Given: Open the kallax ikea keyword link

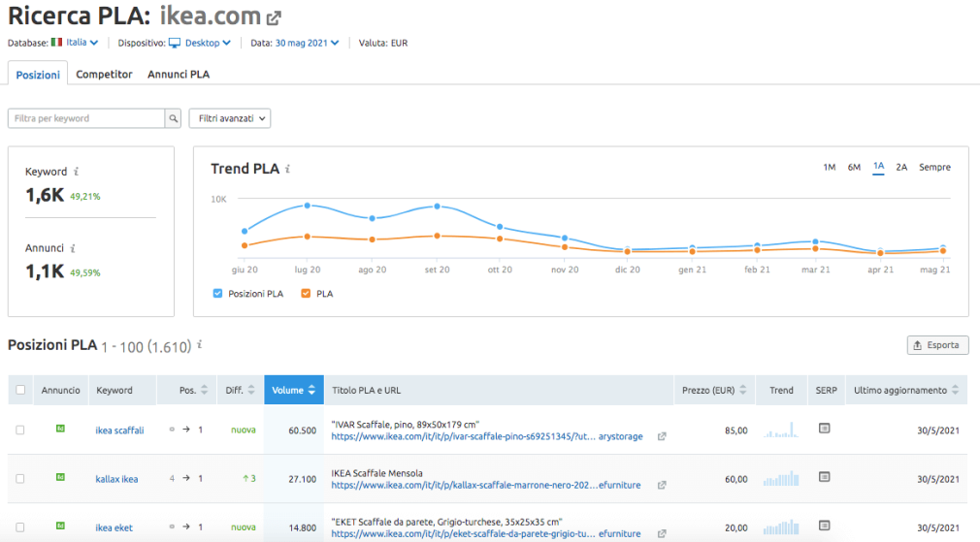Looking at the screenshot, I should [x=116, y=479].
